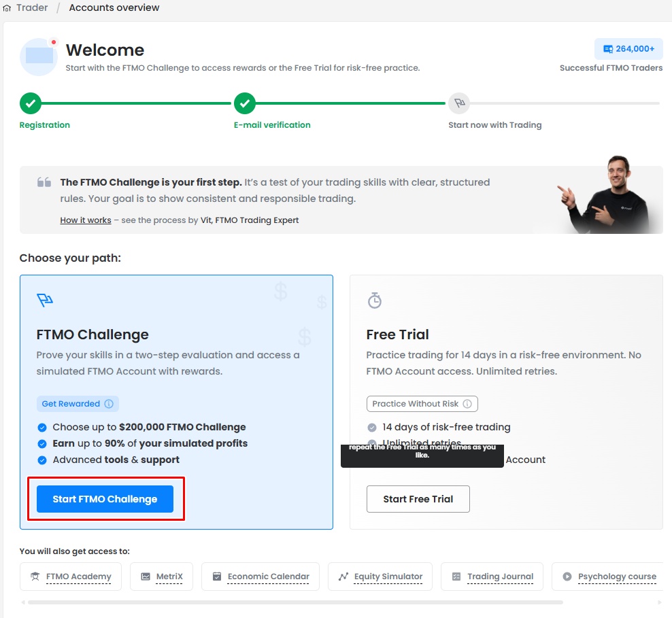Click the info icon beside Practice Without Risk

click(467, 404)
